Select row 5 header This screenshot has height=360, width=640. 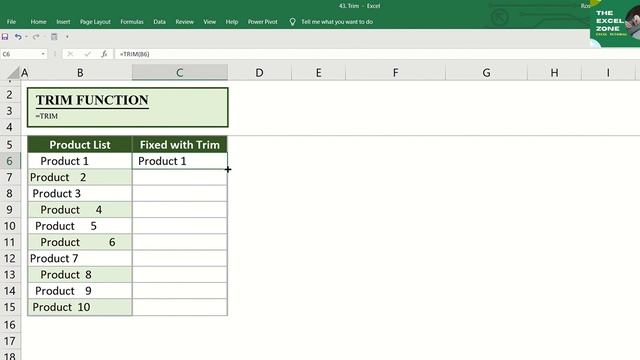pos(10,144)
